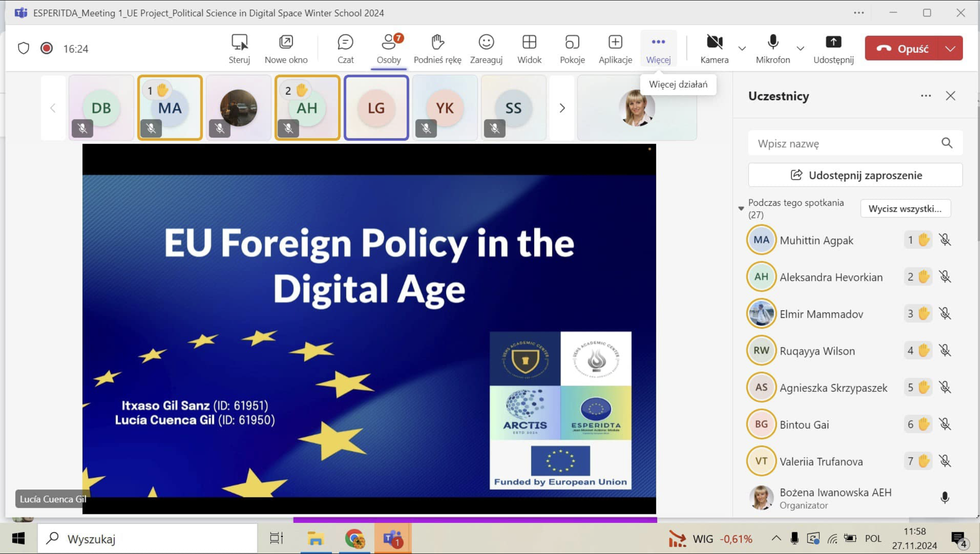Open Nowe okno pop-out window
The height and width of the screenshot is (554, 980).
click(x=286, y=48)
